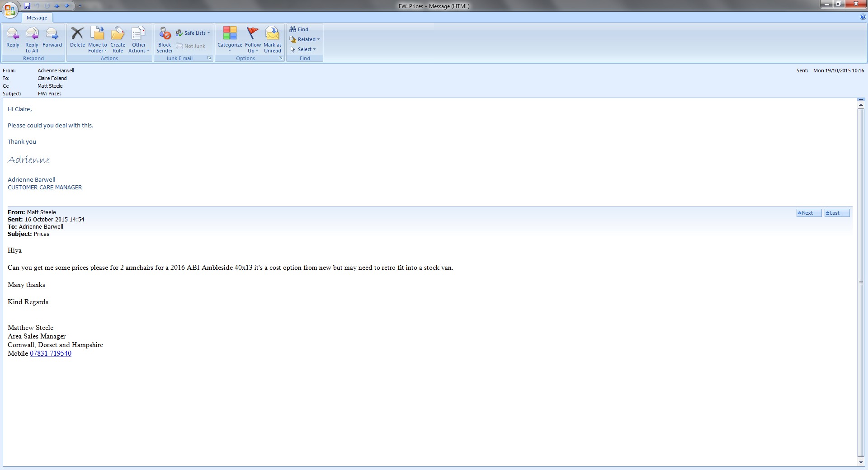Switch to the Message ribbon tab
868x470 pixels.
37,18
